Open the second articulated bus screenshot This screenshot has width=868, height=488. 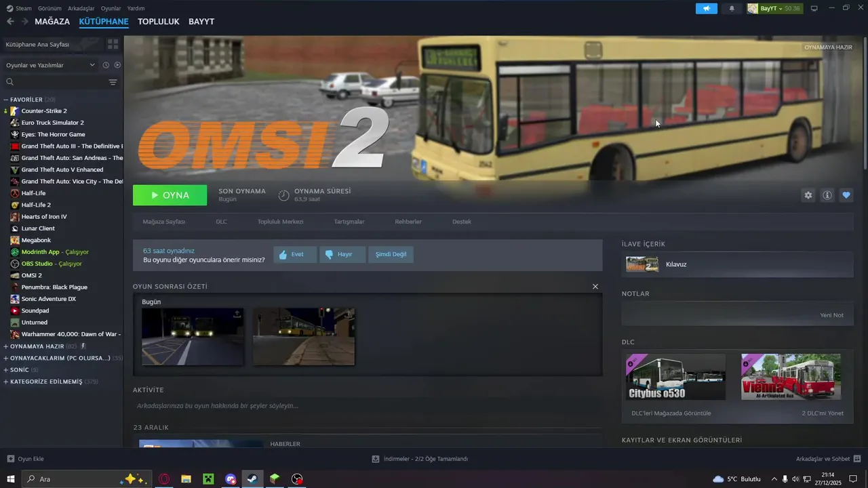304,337
